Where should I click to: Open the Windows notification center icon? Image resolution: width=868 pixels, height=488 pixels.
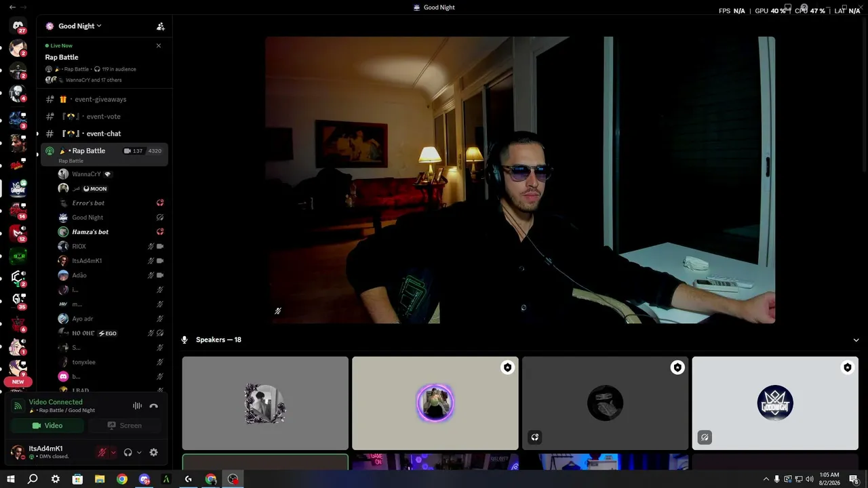tap(854, 479)
